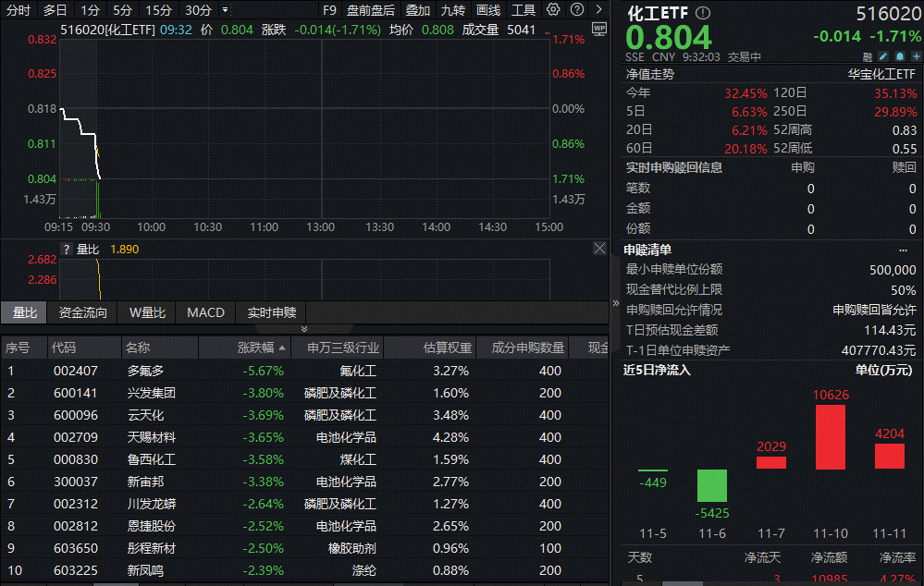Click the question mark help icon beside 量比
Image resolution: width=924 pixels, height=586 pixels.
pyautogui.click(x=66, y=249)
